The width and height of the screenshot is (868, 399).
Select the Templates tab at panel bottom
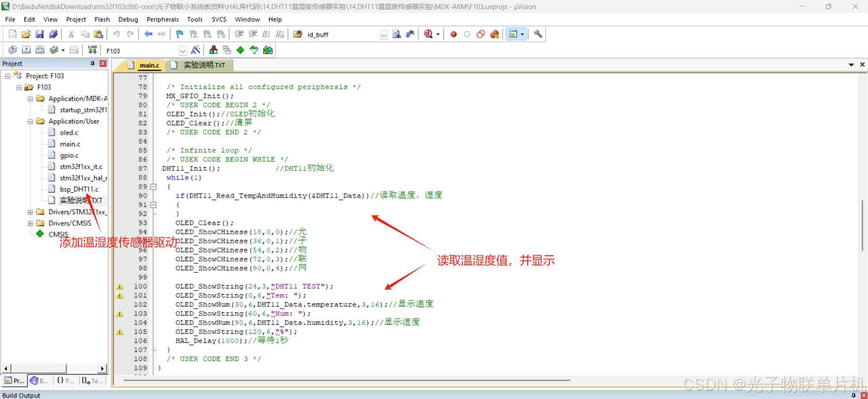tap(93, 381)
